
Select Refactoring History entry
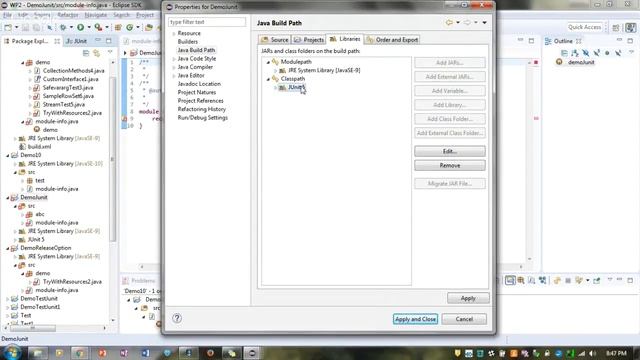click(202, 109)
